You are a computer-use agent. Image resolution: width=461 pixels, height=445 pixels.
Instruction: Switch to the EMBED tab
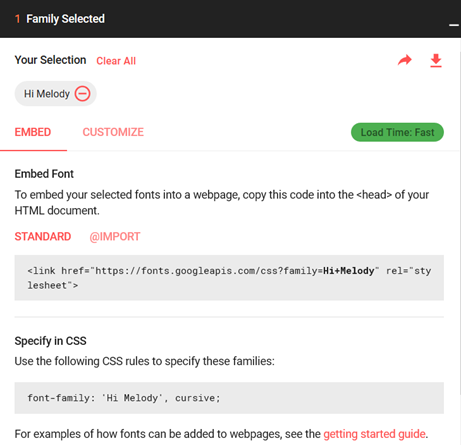pos(33,132)
